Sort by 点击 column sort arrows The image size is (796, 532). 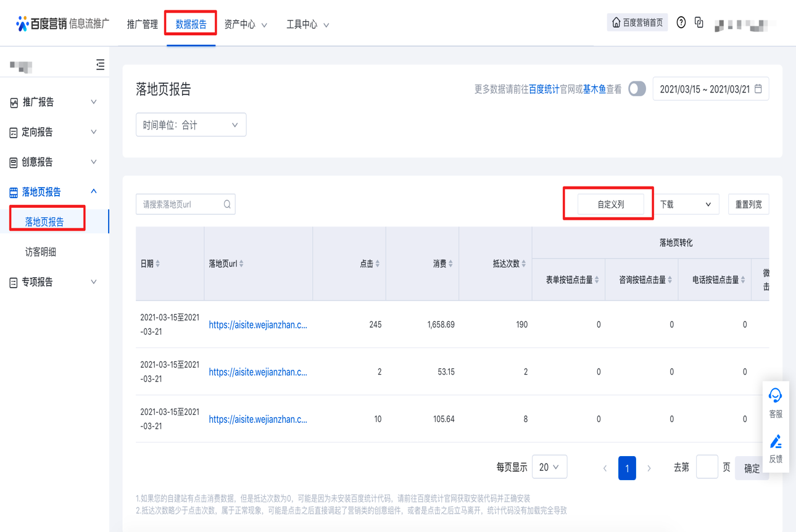click(x=378, y=264)
